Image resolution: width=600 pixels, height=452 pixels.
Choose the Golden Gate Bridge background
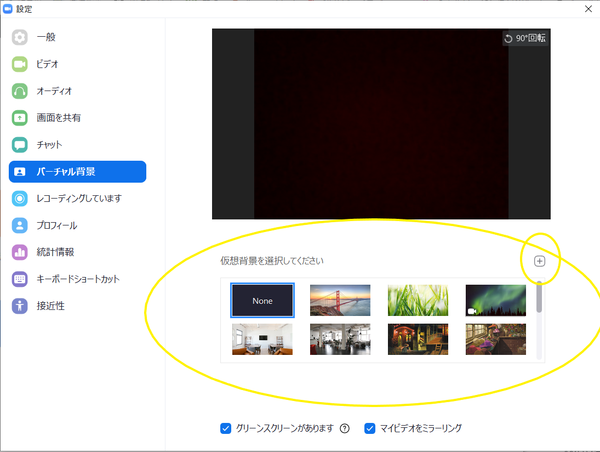[340, 300]
